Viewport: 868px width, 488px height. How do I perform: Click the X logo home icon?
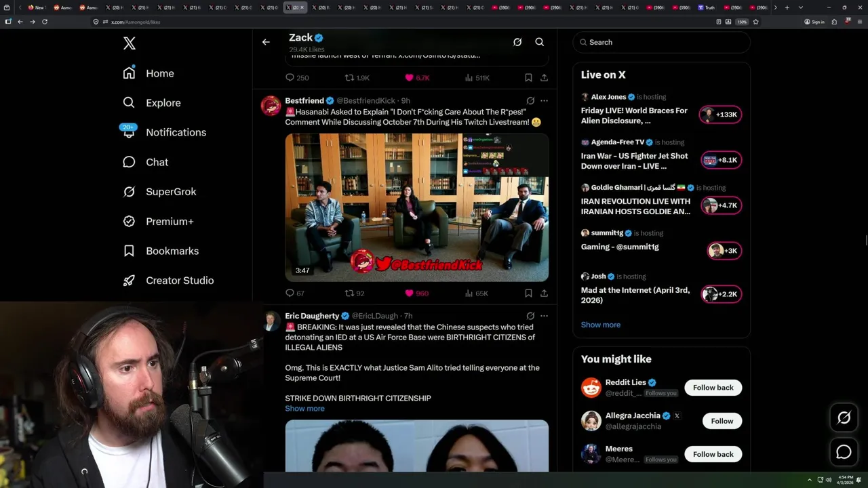pos(129,44)
